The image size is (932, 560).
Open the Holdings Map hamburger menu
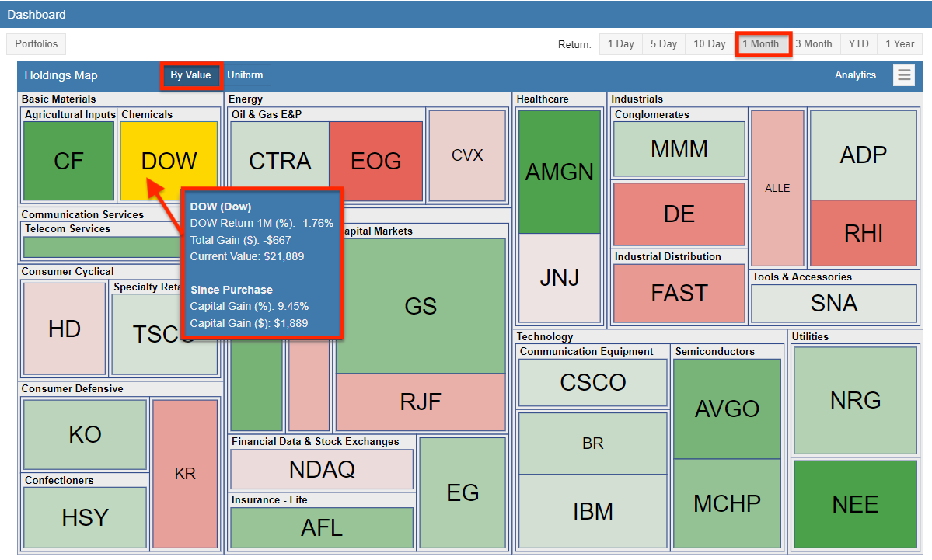(x=903, y=75)
